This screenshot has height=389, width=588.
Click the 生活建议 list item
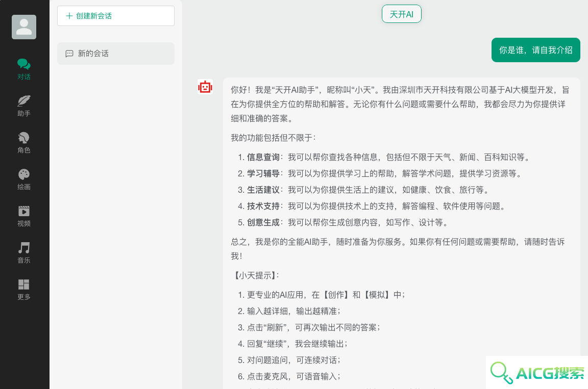click(363, 190)
